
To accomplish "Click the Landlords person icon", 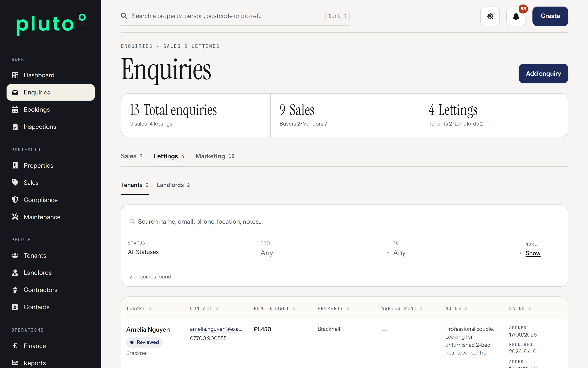I will (15, 273).
